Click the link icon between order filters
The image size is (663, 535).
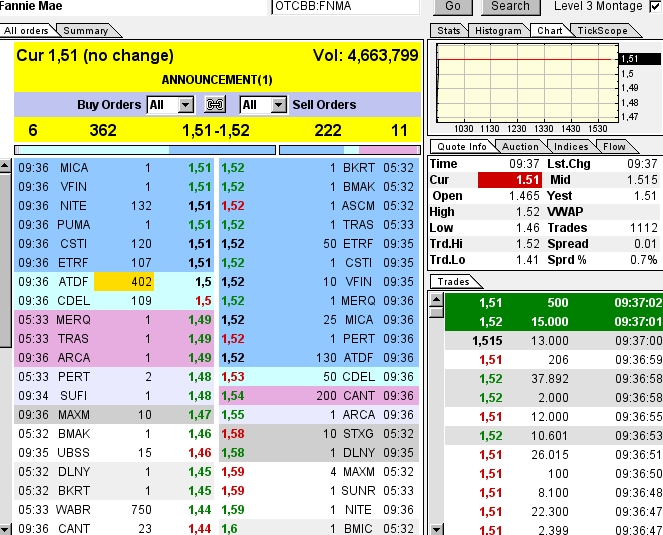(215, 104)
